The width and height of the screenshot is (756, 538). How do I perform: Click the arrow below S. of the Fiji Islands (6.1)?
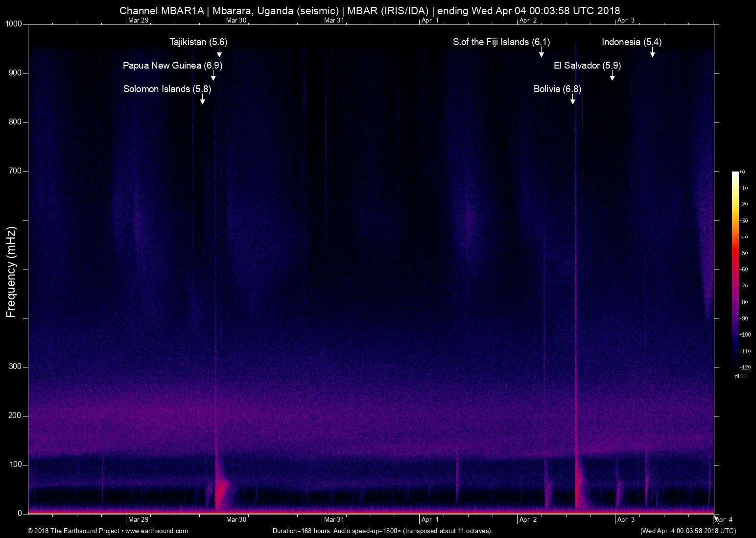pos(541,53)
